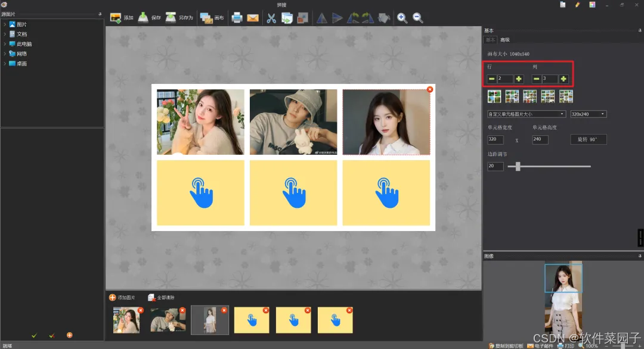The width and height of the screenshot is (644, 349).
Task: Decrease the 行 (rows) count with minus
Action: pos(491,79)
